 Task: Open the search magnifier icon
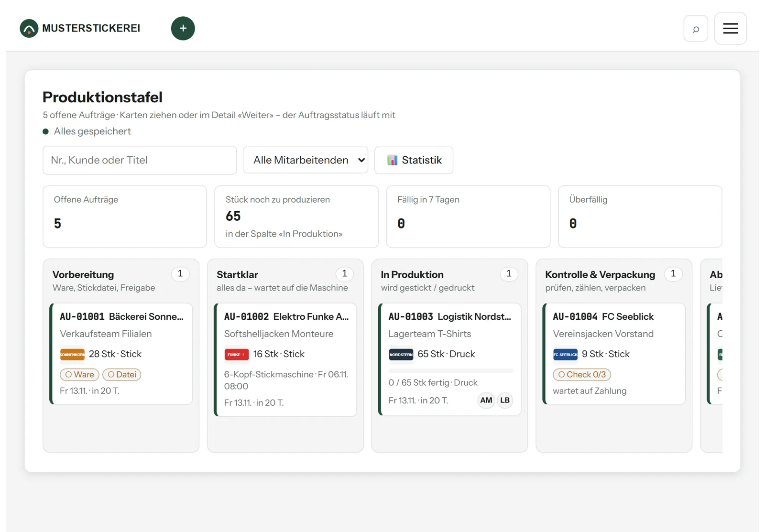[696, 29]
